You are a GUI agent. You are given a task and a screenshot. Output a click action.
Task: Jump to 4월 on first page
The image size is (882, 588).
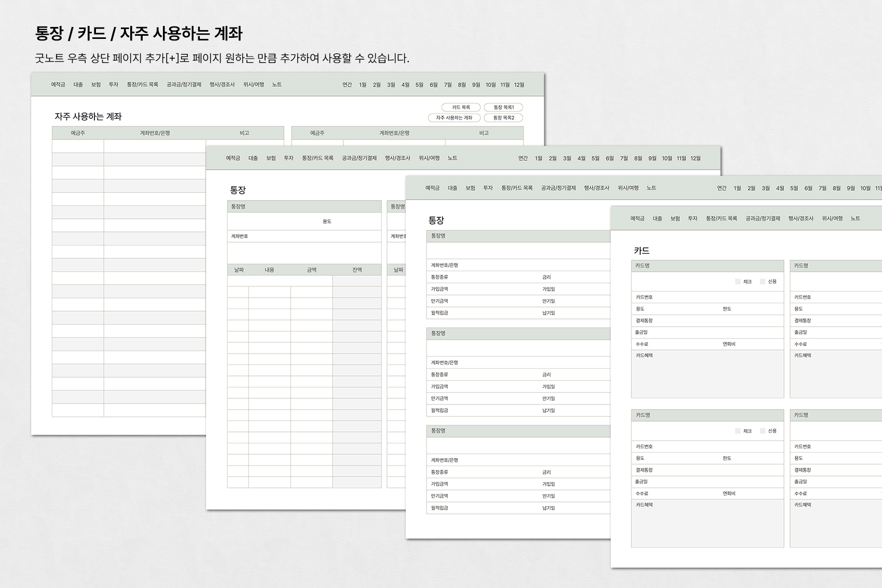click(x=405, y=85)
